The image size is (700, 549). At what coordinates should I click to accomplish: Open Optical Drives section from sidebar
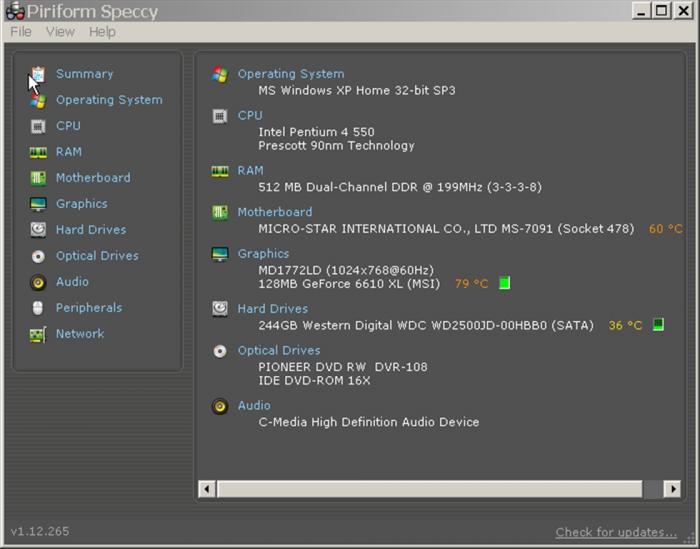[x=97, y=256]
